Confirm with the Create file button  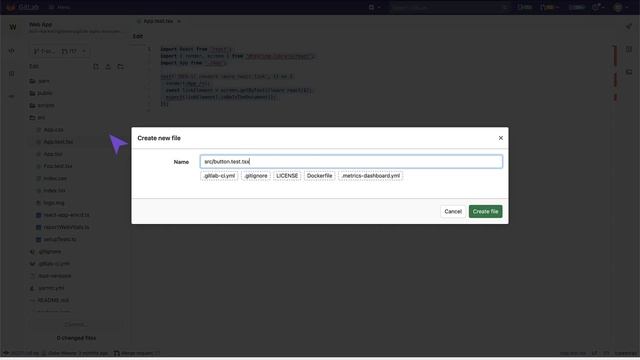(485, 211)
